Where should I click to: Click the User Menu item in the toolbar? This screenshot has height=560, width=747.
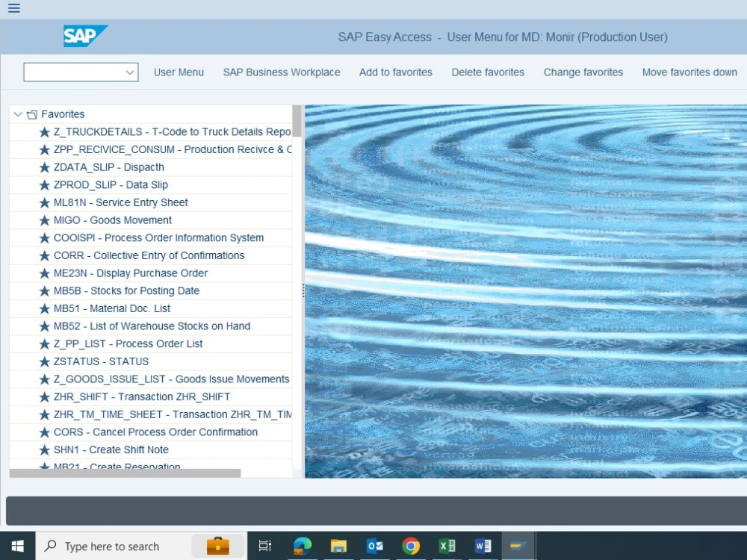(179, 72)
